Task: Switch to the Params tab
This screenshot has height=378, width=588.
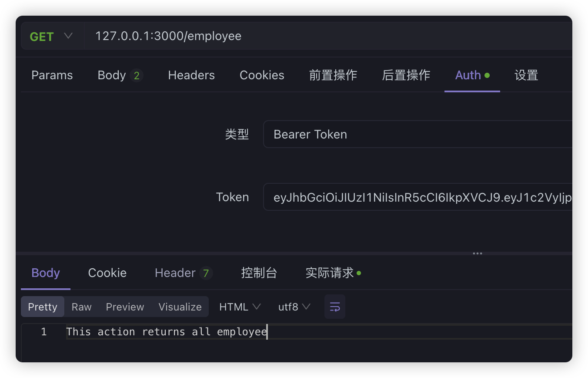Action: (x=52, y=75)
